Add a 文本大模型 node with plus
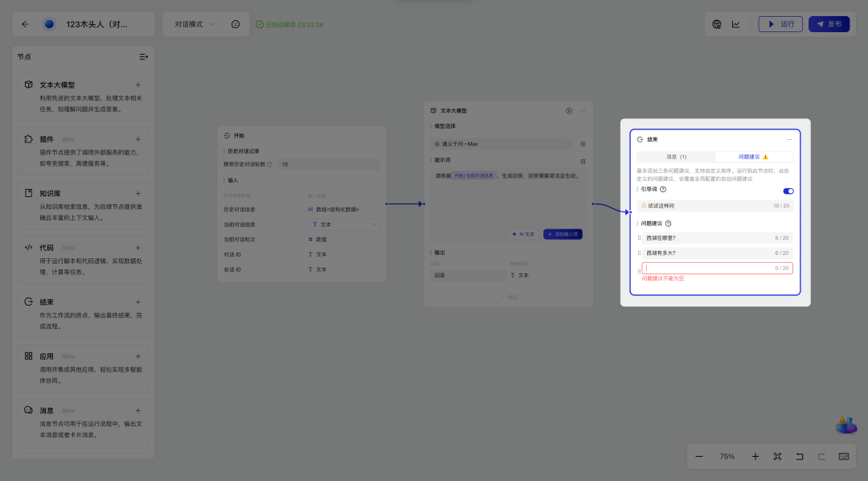 pos(138,84)
